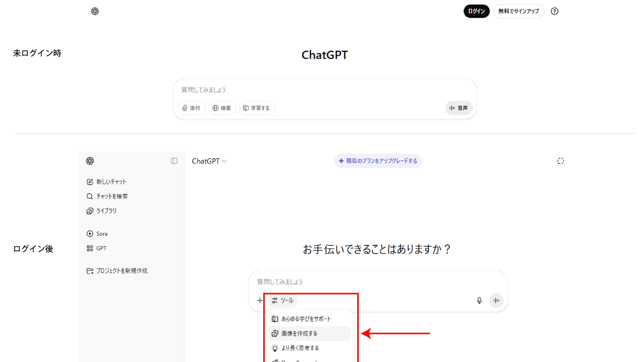
Task: Click the 添付 attach button
Action: click(x=191, y=108)
